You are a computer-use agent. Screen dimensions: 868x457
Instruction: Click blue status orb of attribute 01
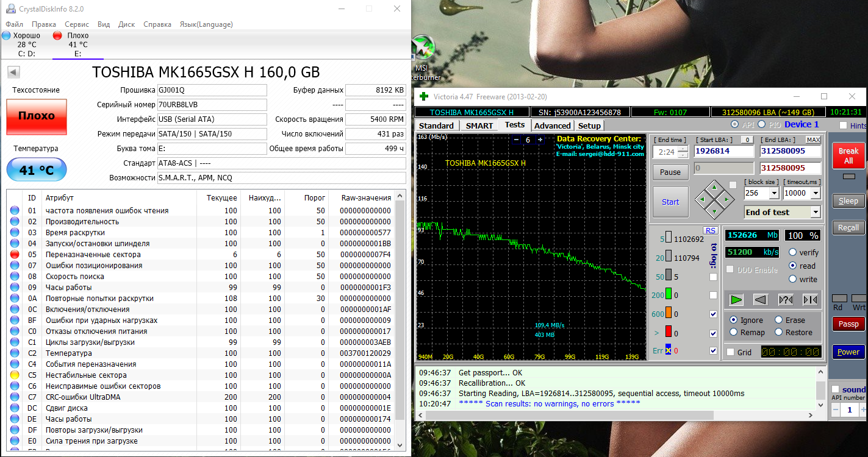click(x=15, y=211)
